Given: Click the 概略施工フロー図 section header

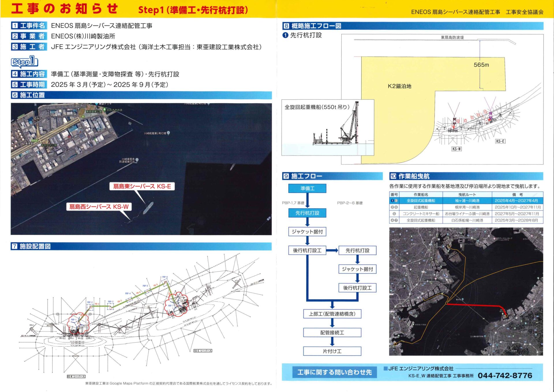Looking at the screenshot, I should click(413, 26).
